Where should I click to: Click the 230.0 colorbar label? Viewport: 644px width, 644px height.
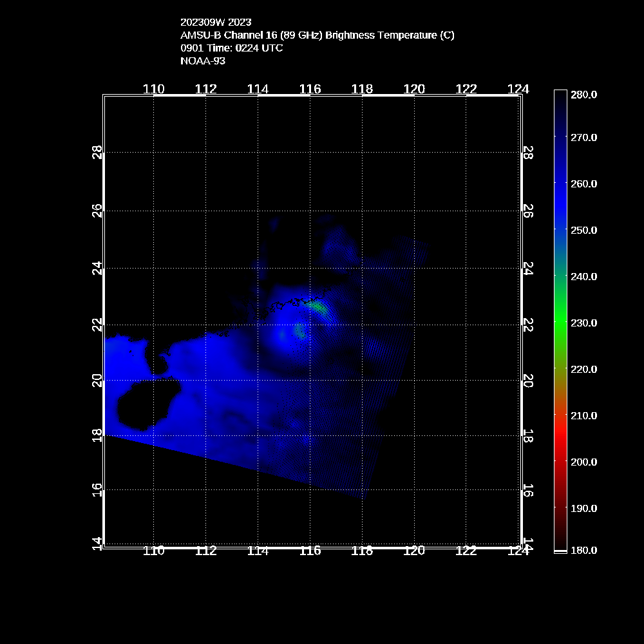click(583, 323)
